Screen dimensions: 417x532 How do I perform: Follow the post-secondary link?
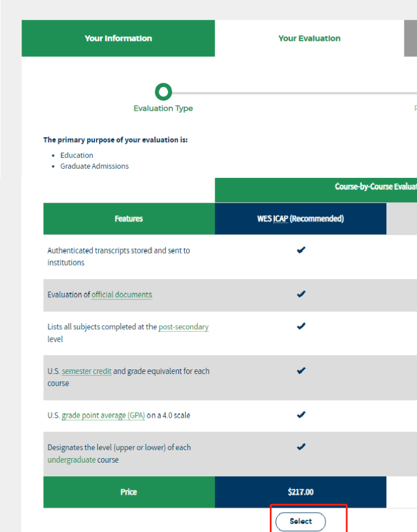(x=184, y=327)
